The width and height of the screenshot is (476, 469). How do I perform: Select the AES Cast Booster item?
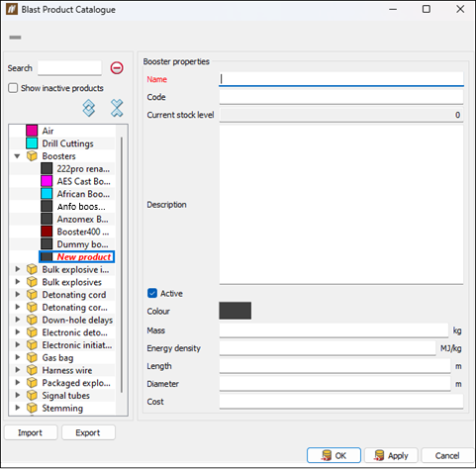[x=75, y=181]
